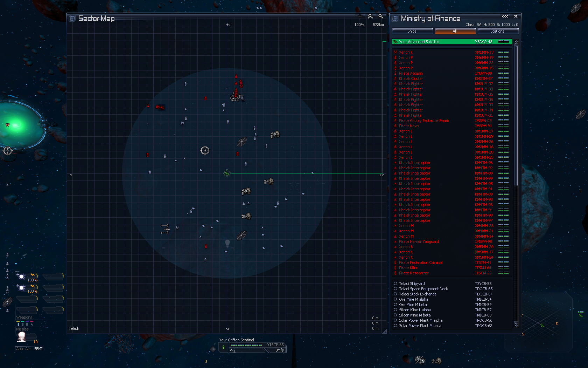This screenshot has width=588, height=368.
Task: Select the missile explosion icon
Action: click(x=22, y=336)
